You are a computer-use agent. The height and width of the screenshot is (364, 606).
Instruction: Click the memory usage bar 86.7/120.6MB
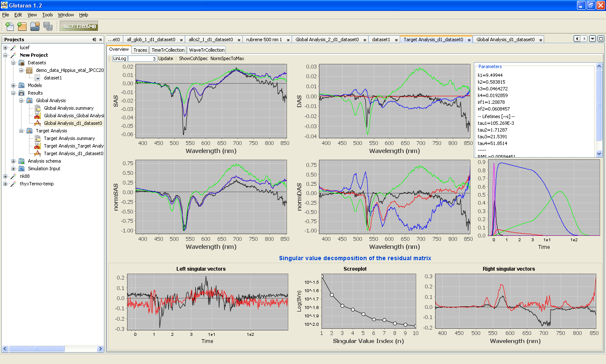79,26
